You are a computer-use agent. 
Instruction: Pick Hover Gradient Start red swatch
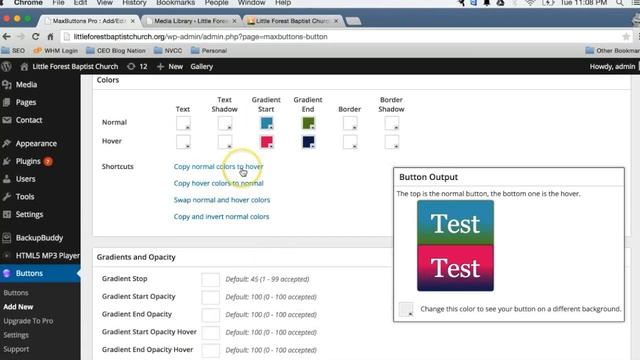click(267, 142)
